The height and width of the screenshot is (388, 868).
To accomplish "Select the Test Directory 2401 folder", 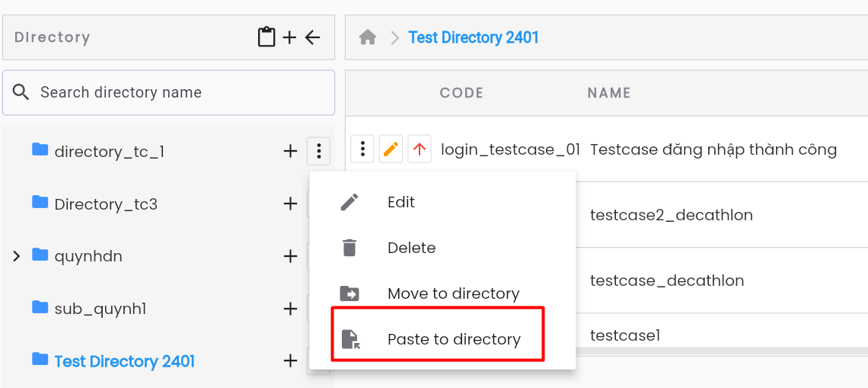I will pyautogui.click(x=125, y=361).
